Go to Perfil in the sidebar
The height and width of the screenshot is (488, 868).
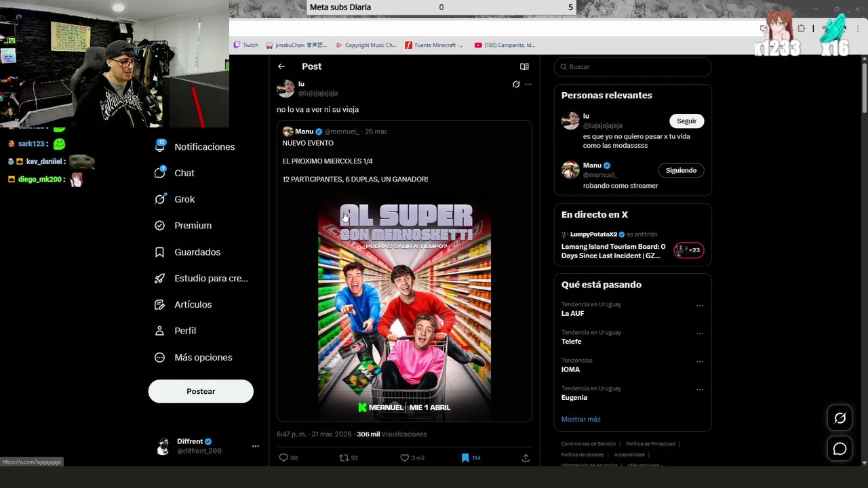click(x=175, y=331)
